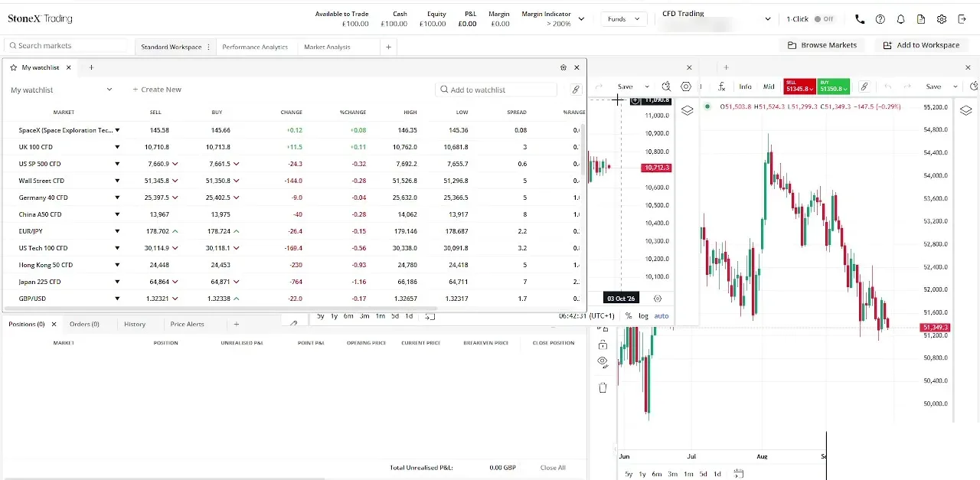This screenshot has width=980, height=480.
Task: Click the go-to-date calendar icon below right chart
Action: click(x=738, y=474)
